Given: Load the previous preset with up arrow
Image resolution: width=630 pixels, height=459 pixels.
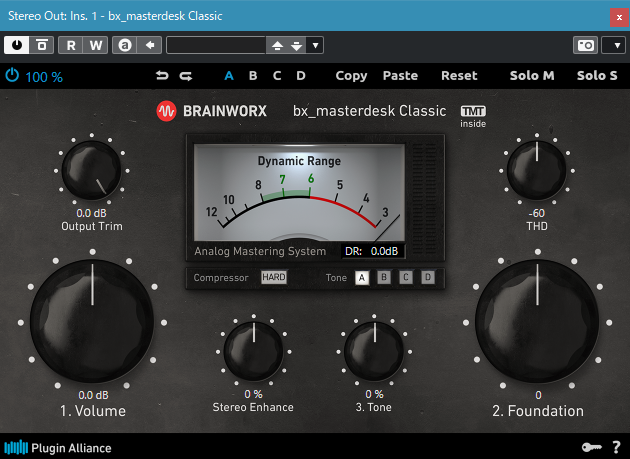Looking at the screenshot, I should 277,45.
